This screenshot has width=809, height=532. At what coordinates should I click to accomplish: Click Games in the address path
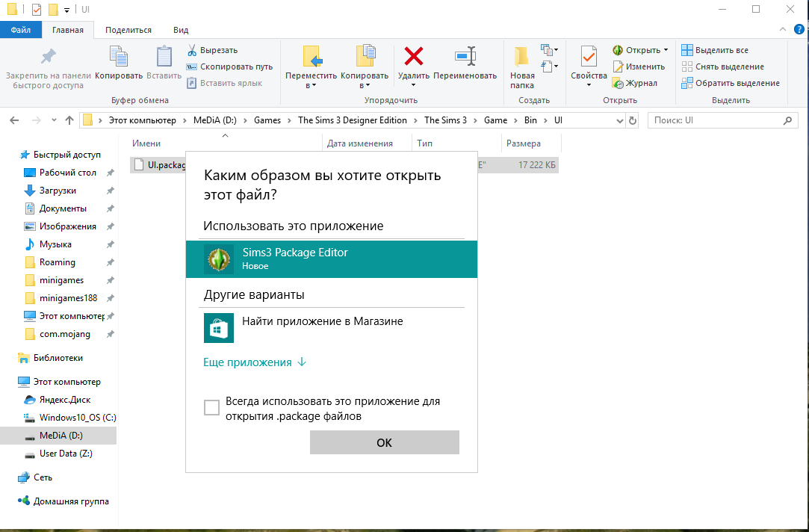(x=267, y=120)
